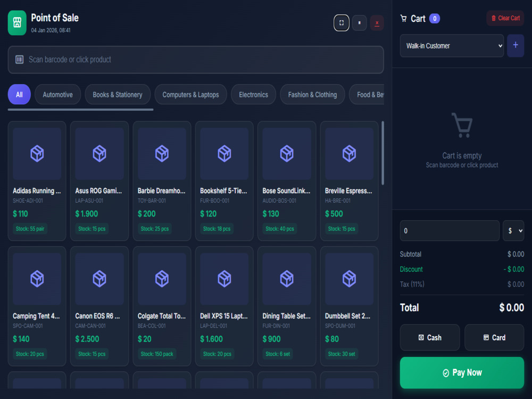Click the green store logo icon
The image size is (532, 399).
coord(17,23)
